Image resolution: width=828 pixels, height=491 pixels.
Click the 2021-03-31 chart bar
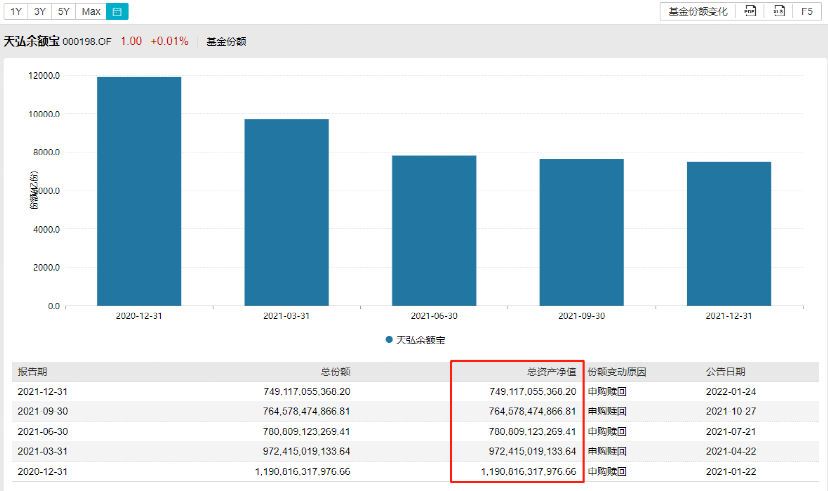click(287, 212)
